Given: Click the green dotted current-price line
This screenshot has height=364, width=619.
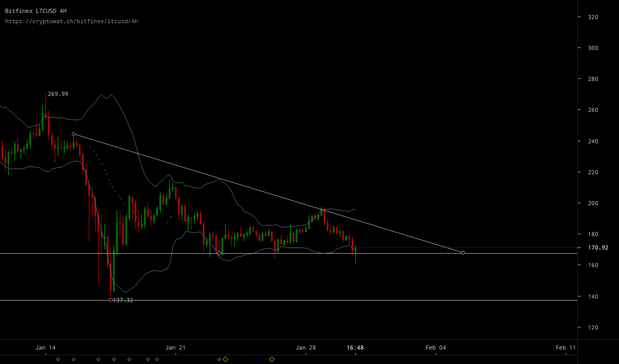Looking at the screenshot, I should click(x=467, y=247).
